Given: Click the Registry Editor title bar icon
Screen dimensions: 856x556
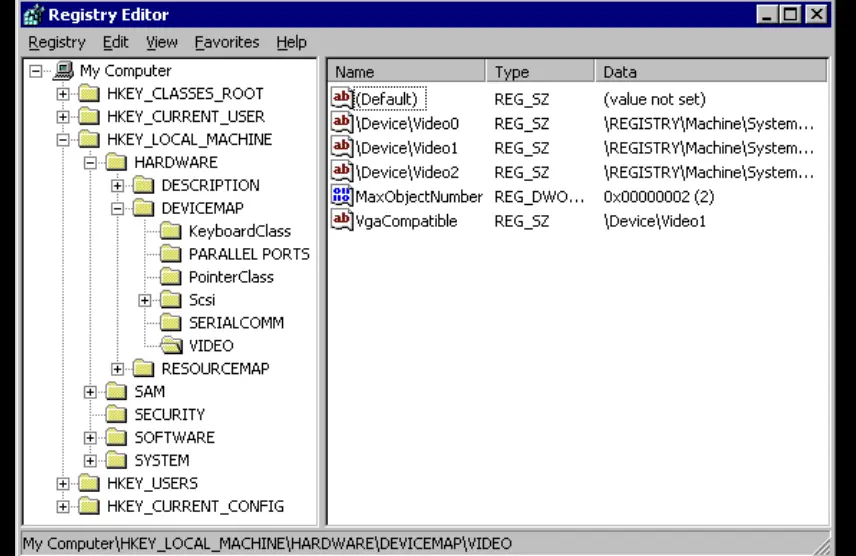Looking at the screenshot, I should [33, 15].
